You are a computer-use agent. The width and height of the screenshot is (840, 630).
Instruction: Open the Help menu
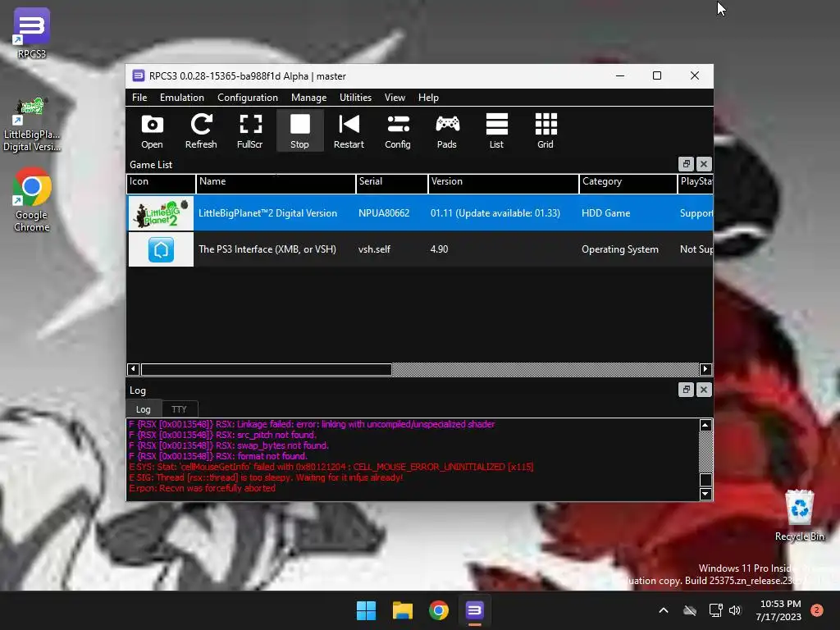(x=428, y=98)
